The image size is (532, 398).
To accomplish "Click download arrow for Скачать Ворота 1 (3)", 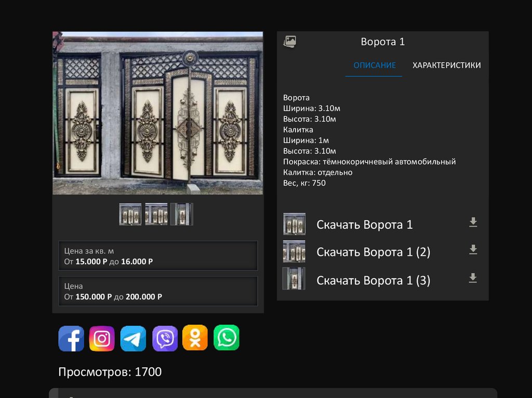I will coord(473,278).
